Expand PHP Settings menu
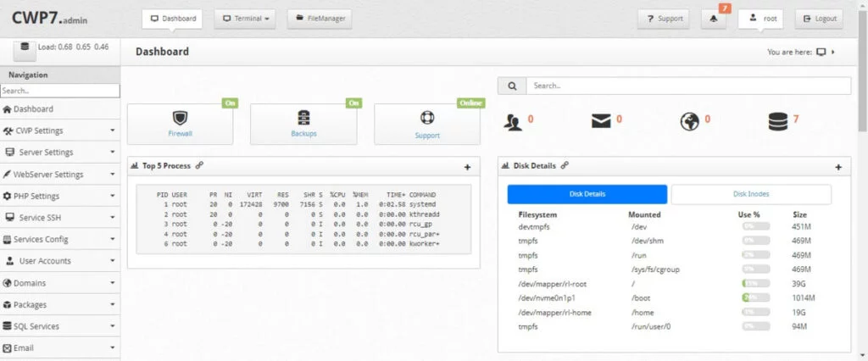Viewport: 868px width, 361px height. pos(60,196)
